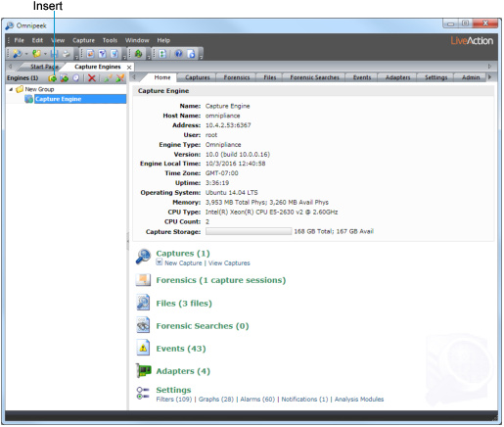The height and width of the screenshot is (427, 504).
Task: Click the Events (43) heading
Action: [x=181, y=349]
